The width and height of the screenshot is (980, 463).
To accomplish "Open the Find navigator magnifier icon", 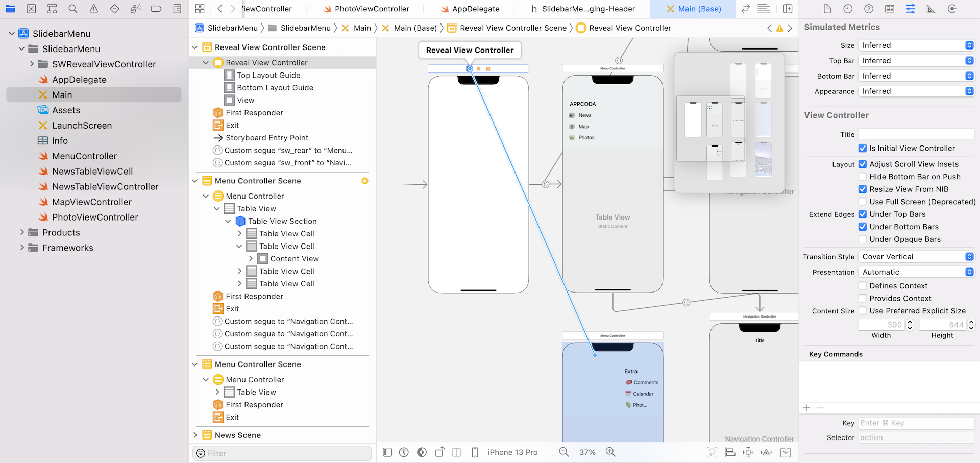I will (x=73, y=9).
